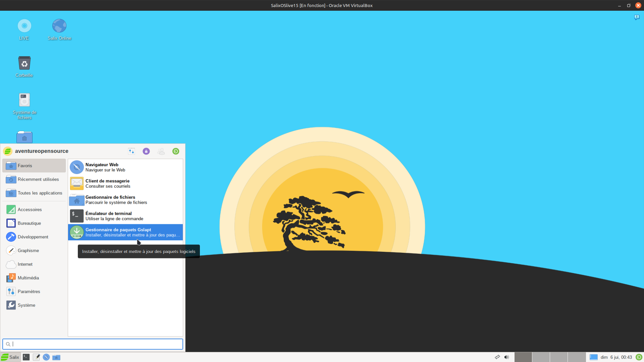Screen dimensions: 644x362
Task: Click the switch user icon in menu header
Action: tap(161, 151)
